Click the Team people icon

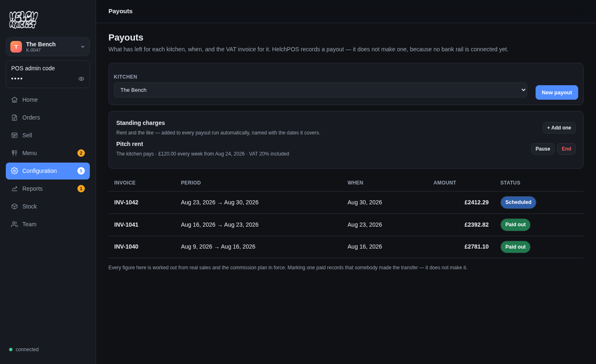[14, 224]
